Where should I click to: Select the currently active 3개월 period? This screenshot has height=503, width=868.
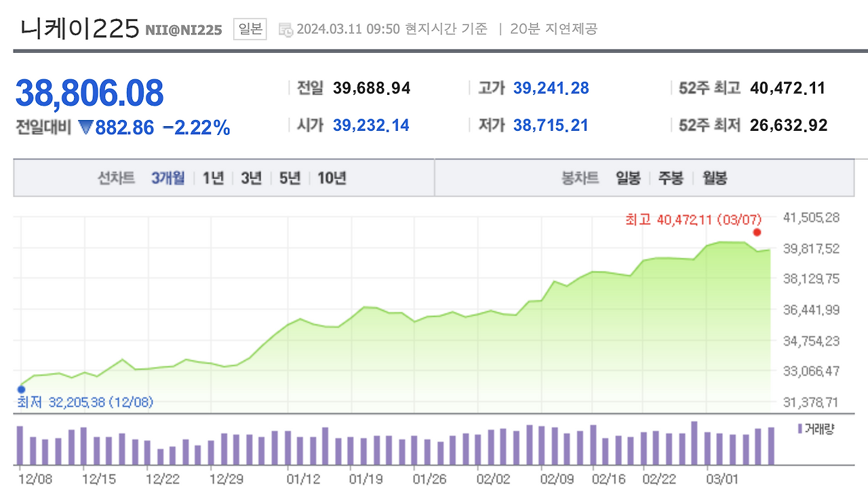tap(167, 178)
